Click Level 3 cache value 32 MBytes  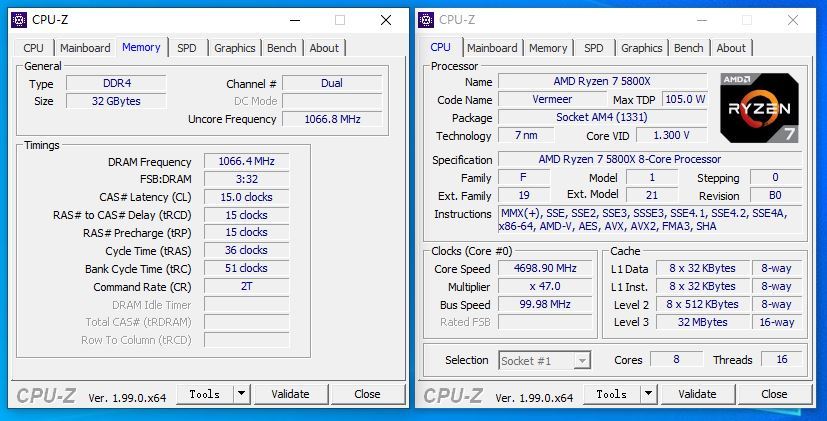tap(703, 322)
